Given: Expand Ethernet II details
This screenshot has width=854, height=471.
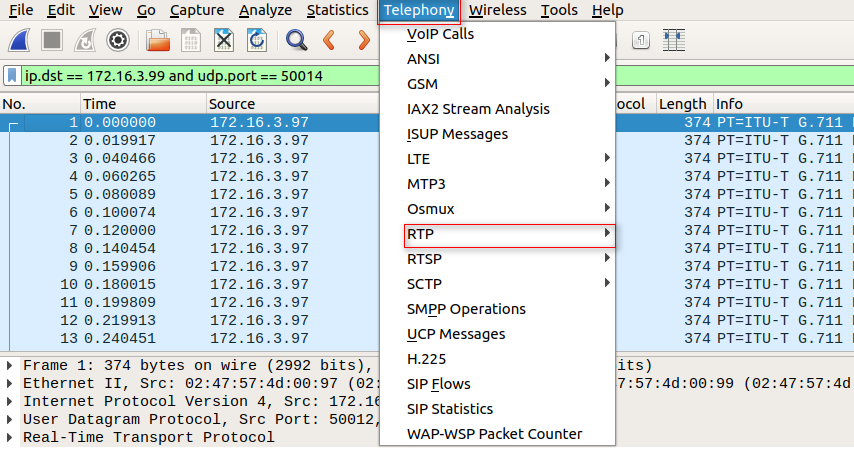Looking at the screenshot, I should 9,383.
